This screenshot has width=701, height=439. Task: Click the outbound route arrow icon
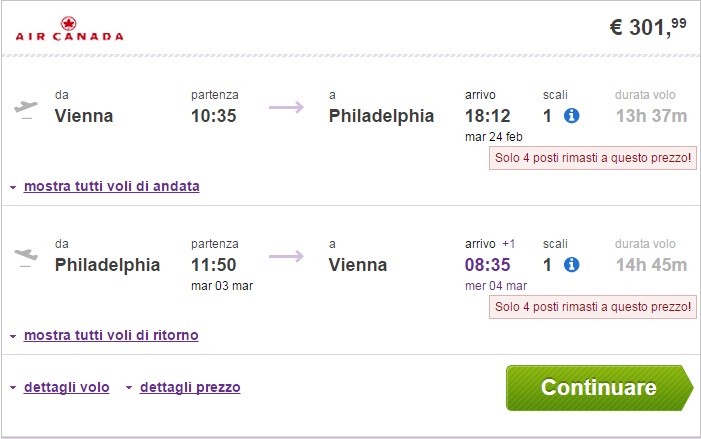pos(286,108)
